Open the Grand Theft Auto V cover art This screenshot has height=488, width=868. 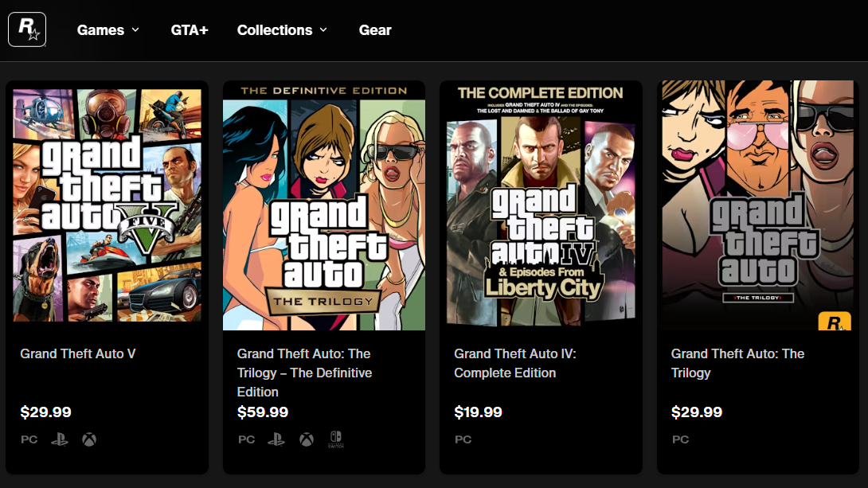coord(108,205)
